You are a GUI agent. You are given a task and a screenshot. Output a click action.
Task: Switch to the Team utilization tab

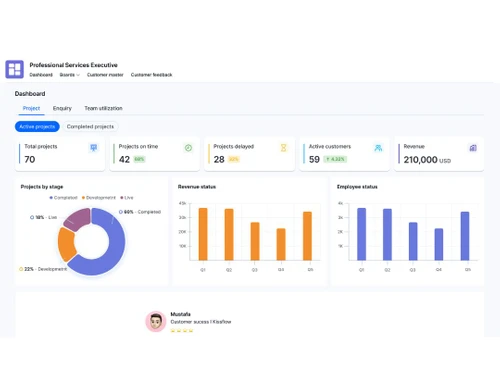point(103,108)
